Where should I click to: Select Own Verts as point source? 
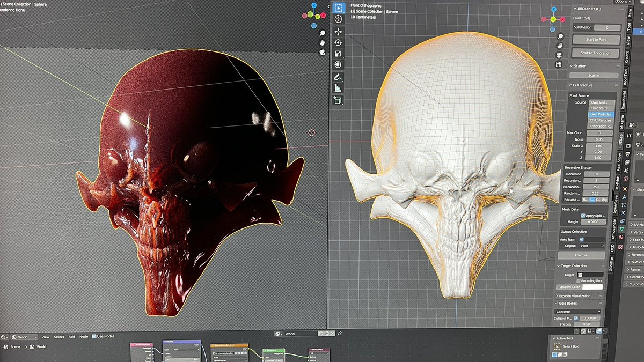[x=601, y=102]
